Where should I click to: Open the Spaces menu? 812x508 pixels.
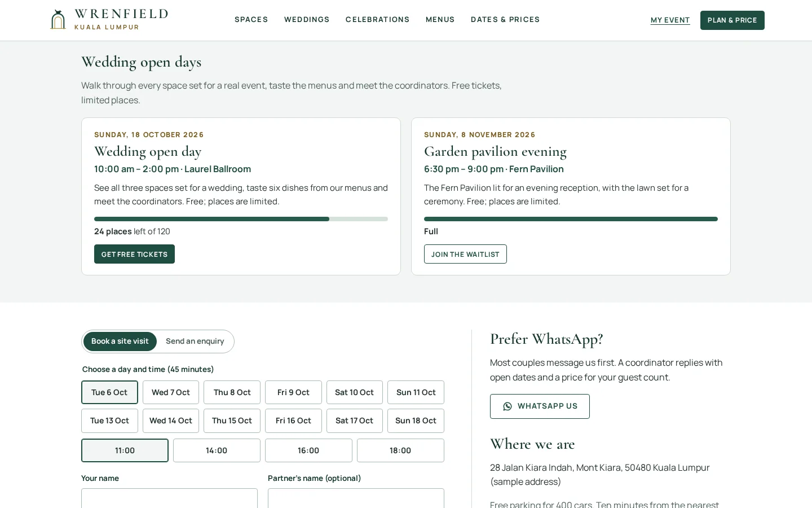[x=251, y=20]
